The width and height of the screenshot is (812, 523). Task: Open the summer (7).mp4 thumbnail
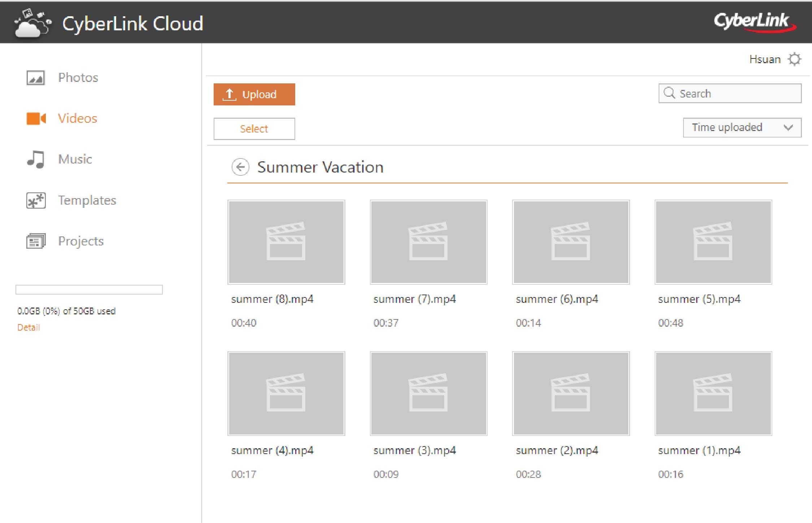[428, 242]
